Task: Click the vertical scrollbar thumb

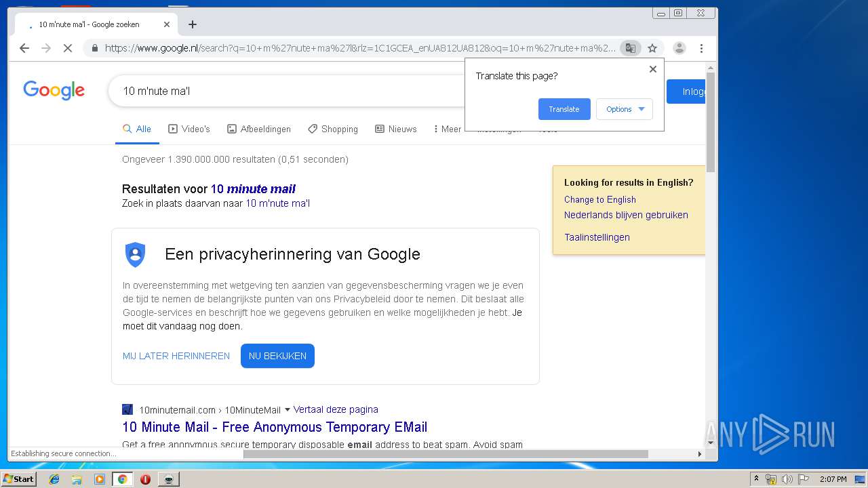Action: pyautogui.click(x=711, y=122)
